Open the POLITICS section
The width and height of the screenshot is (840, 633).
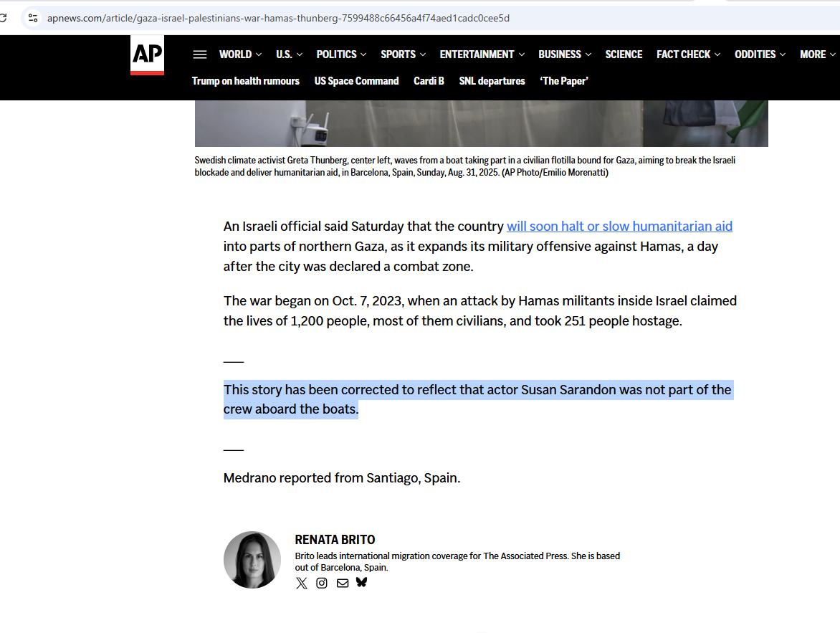[x=336, y=54]
